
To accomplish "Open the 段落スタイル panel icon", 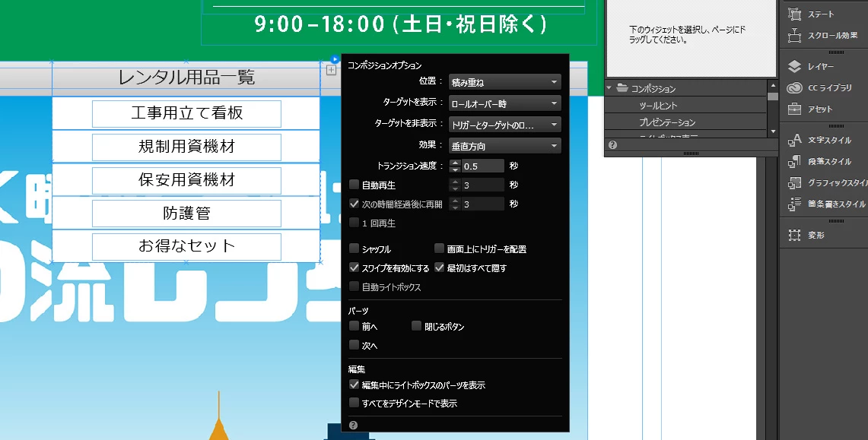I will (x=794, y=161).
